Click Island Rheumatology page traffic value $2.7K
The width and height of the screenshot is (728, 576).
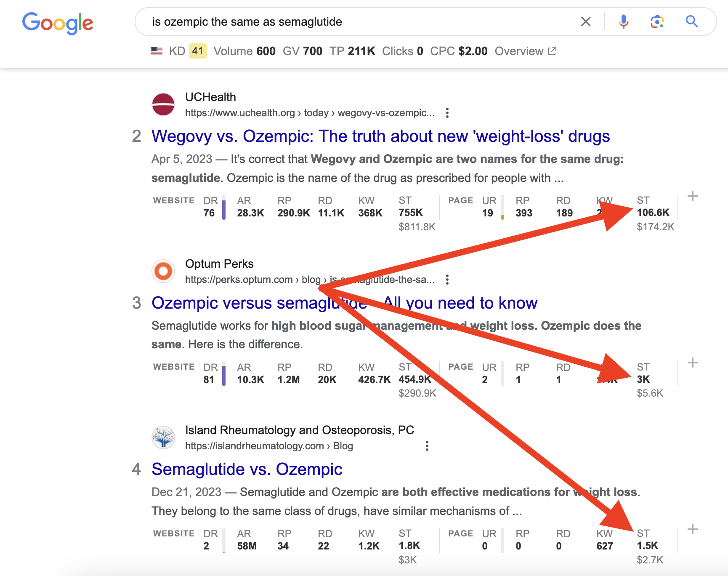(650, 560)
